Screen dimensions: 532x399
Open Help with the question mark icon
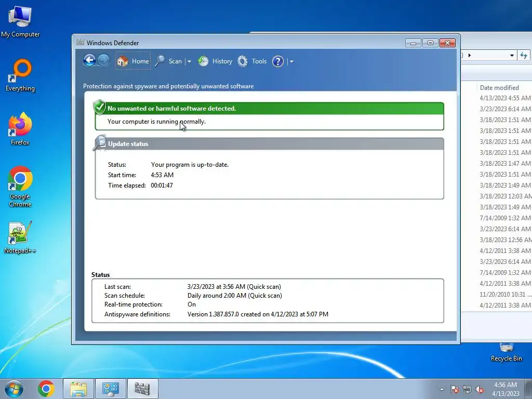(278, 61)
